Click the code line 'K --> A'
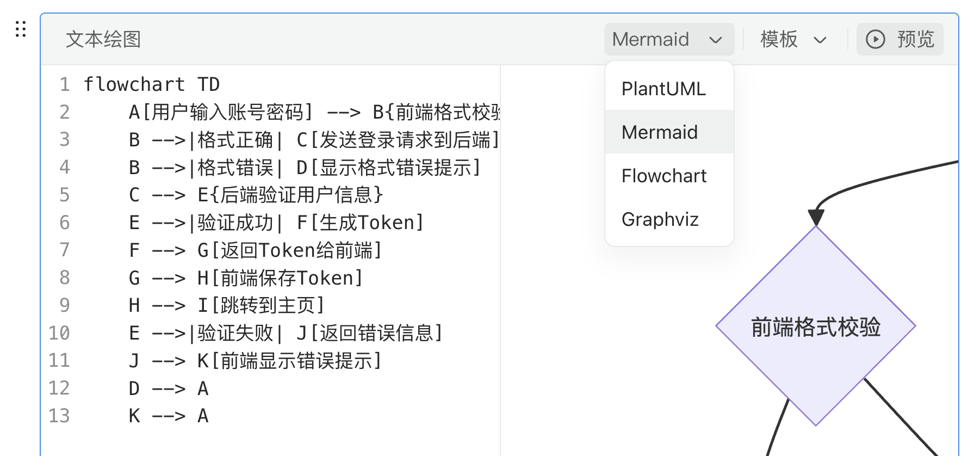 tap(169, 416)
